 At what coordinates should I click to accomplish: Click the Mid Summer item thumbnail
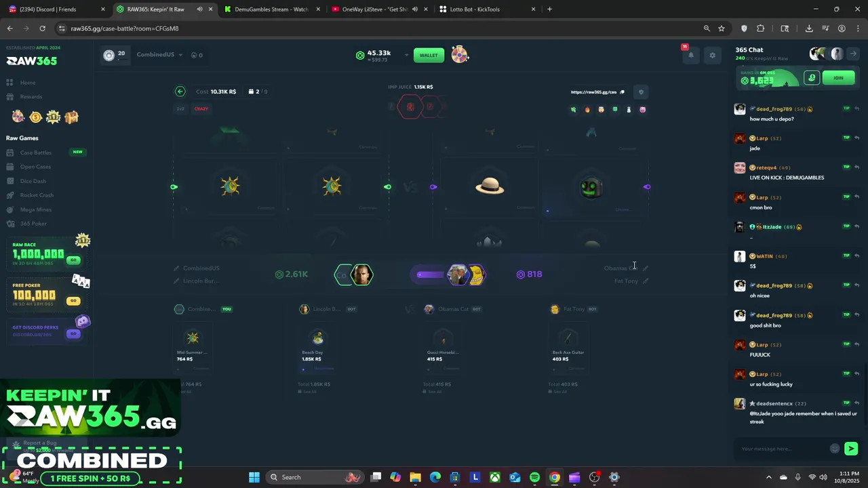click(x=193, y=338)
